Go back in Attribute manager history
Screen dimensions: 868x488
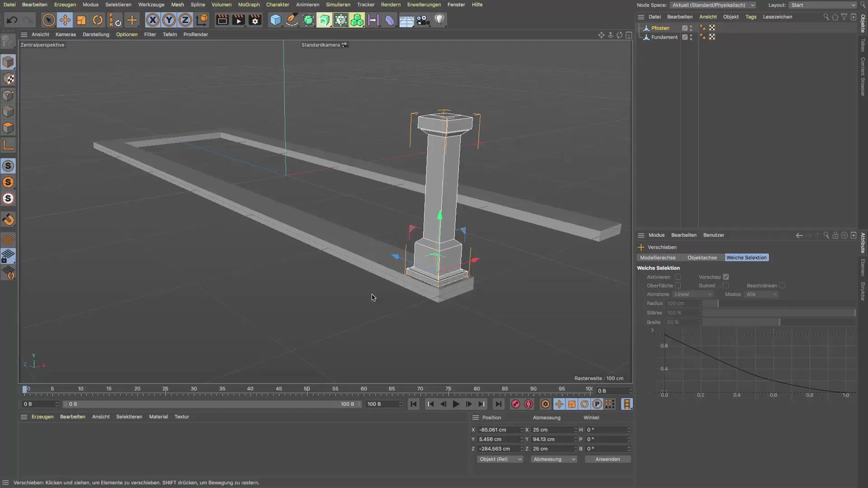tap(799, 235)
